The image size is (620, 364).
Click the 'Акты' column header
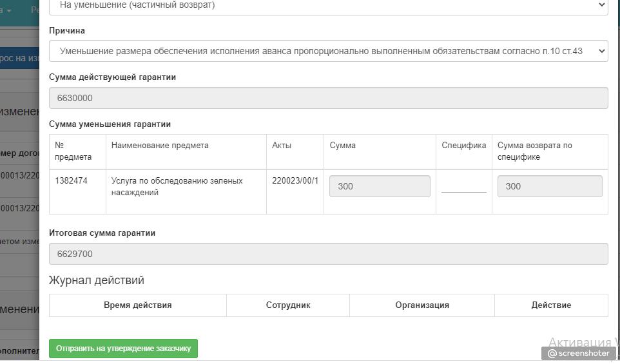(282, 146)
